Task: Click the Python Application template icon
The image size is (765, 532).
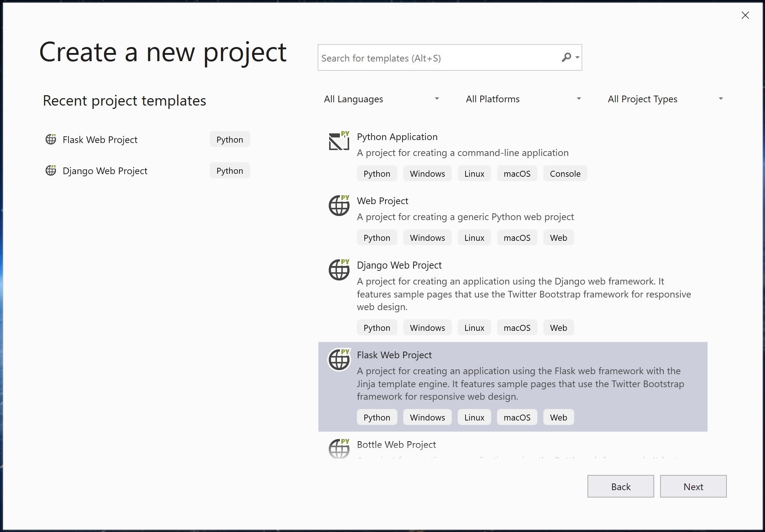Action: coord(339,141)
